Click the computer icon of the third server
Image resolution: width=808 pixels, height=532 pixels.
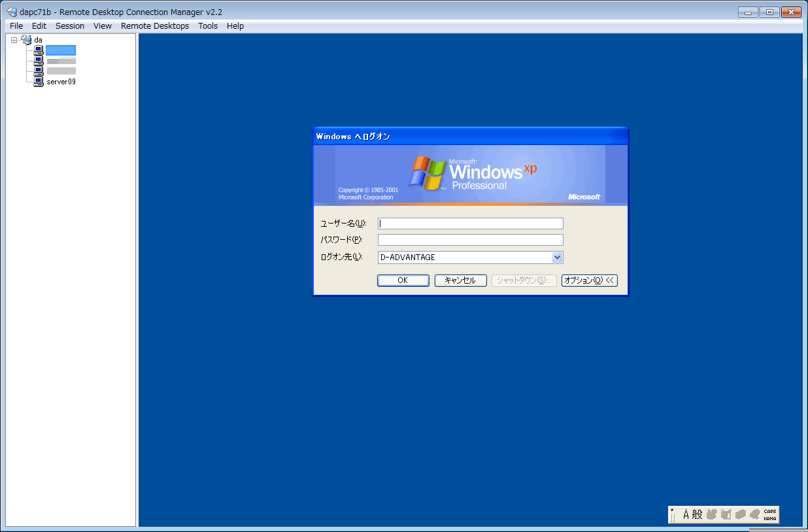(x=38, y=71)
